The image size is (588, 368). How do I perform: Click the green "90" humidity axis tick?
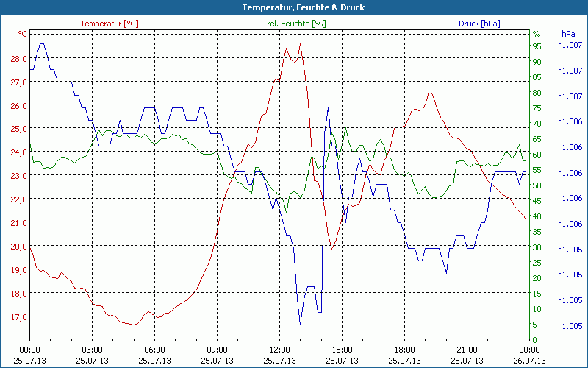537,62
